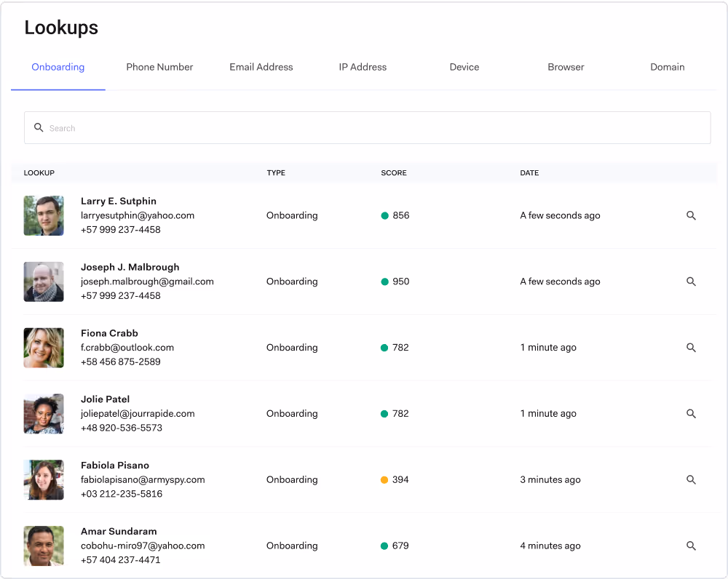Screen dimensions: 728x579
Task: Switch to the Phone Number tab
Action: coord(159,67)
